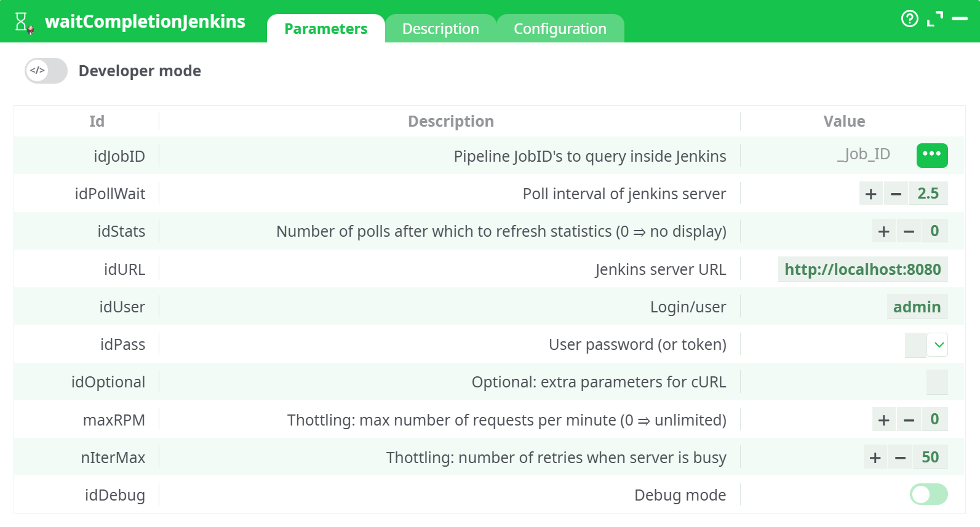Screen dimensions: 980x527
Task: Edit the Jenkins server URL field
Action: (863, 269)
